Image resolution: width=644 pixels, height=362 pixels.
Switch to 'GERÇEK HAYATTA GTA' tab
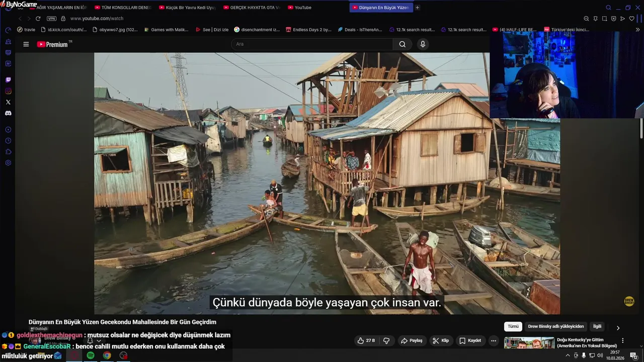click(x=252, y=8)
